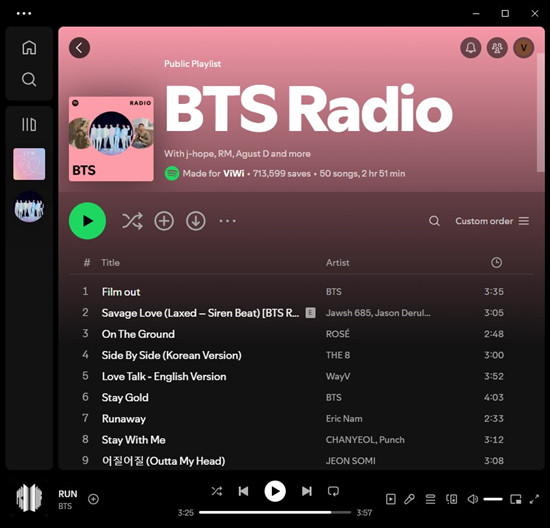Viewport: 550px width, 528px height.
Task: Seek in the song progress bar
Action: (275, 512)
